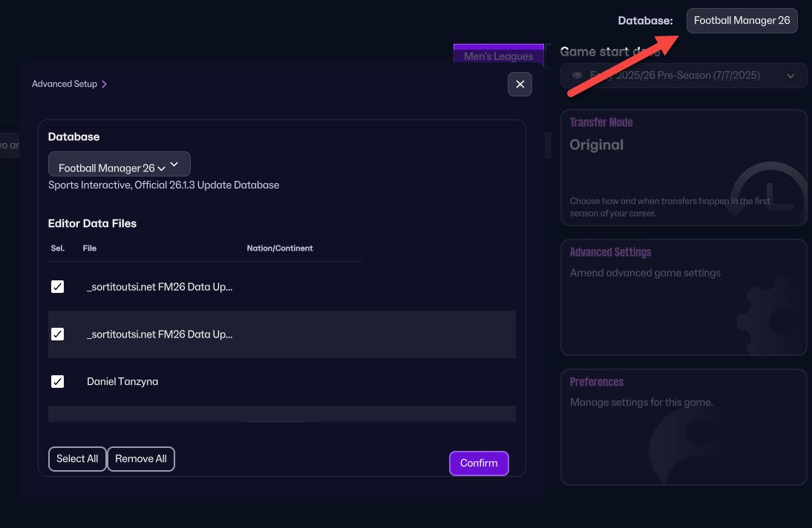Click the Remove All button

[141, 459]
